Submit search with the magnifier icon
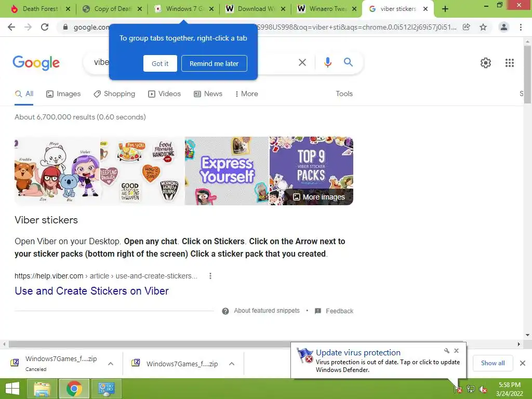 point(348,62)
